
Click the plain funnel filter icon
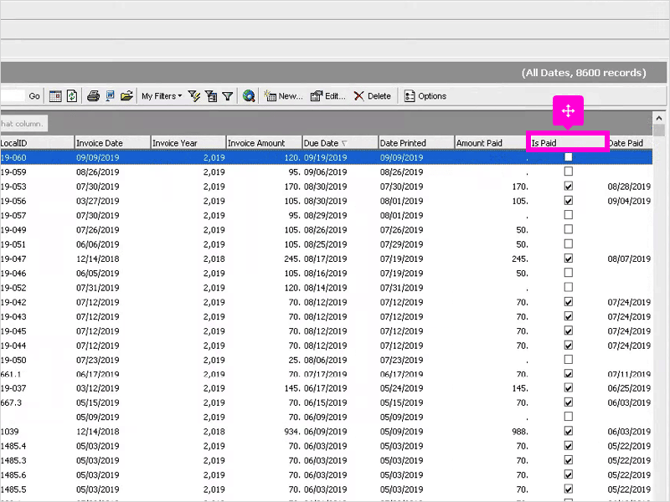coord(228,97)
